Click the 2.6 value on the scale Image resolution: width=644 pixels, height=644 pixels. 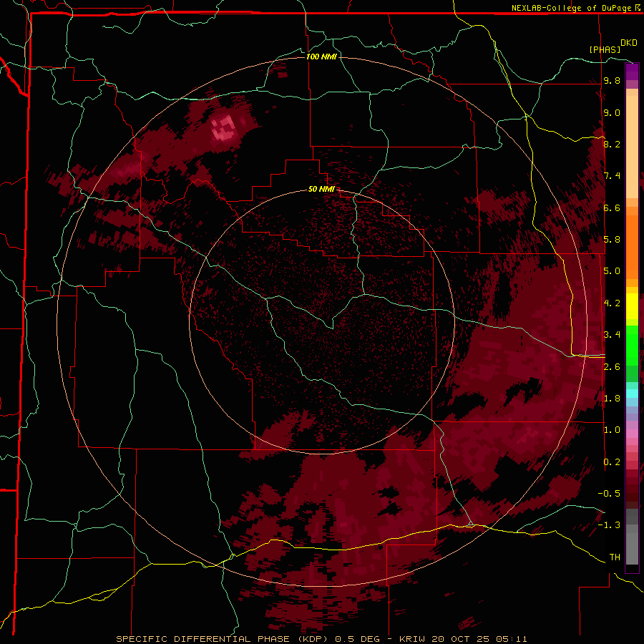(x=612, y=367)
